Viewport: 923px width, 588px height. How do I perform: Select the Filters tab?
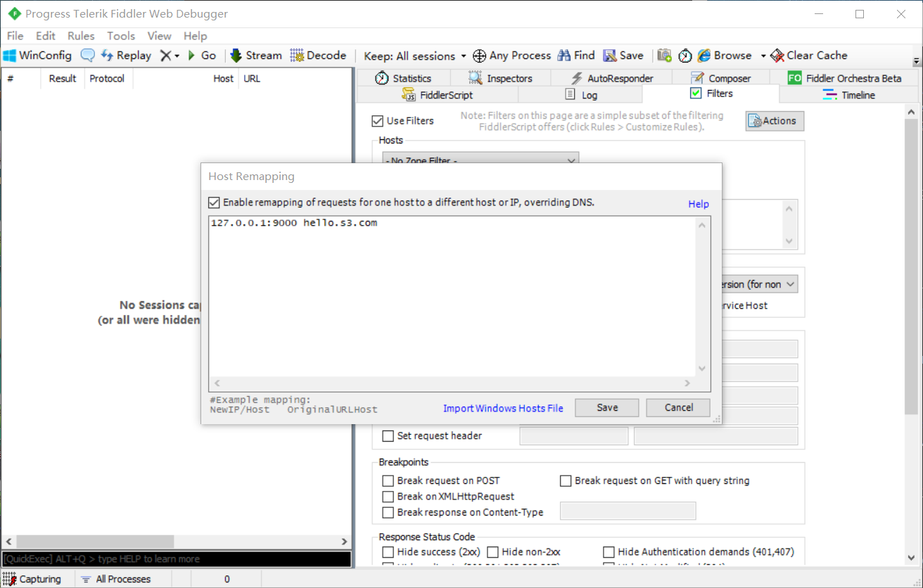pos(711,94)
